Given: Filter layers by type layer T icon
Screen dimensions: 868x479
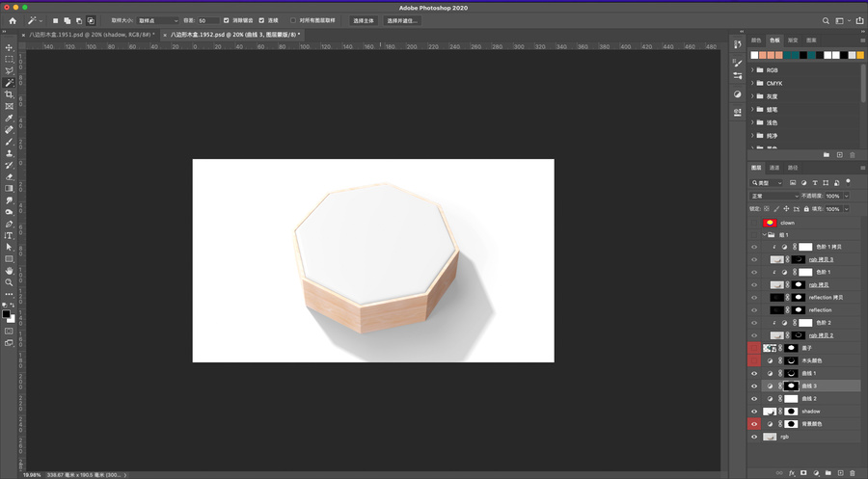Looking at the screenshot, I should tap(815, 182).
